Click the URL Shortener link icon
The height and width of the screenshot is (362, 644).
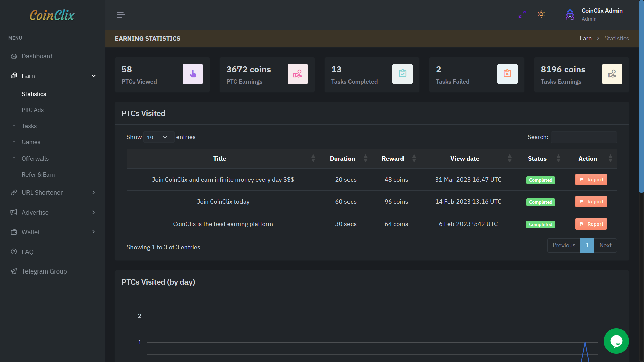pos(14,193)
